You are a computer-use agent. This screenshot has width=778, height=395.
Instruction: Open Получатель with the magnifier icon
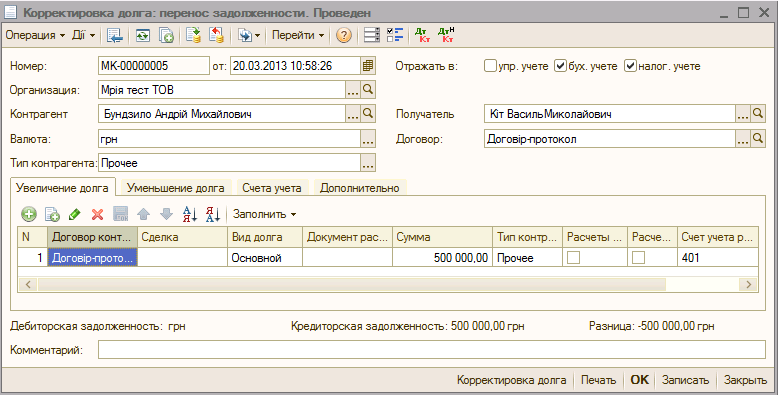click(758, 114)
